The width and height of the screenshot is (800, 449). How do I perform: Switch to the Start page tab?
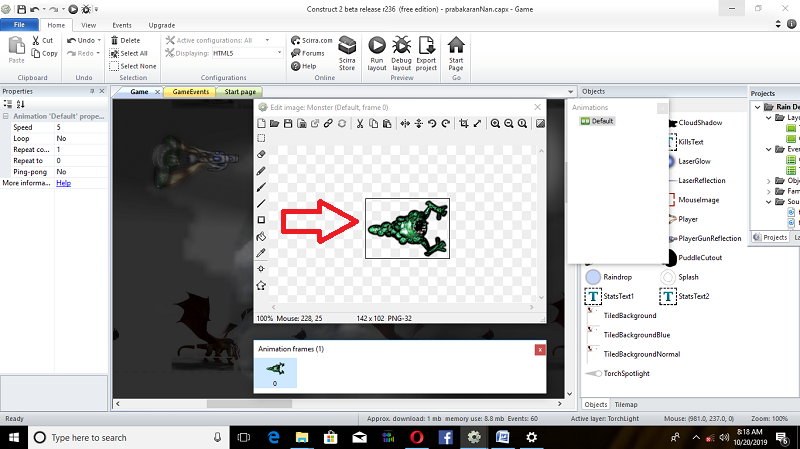click(240, 92)
